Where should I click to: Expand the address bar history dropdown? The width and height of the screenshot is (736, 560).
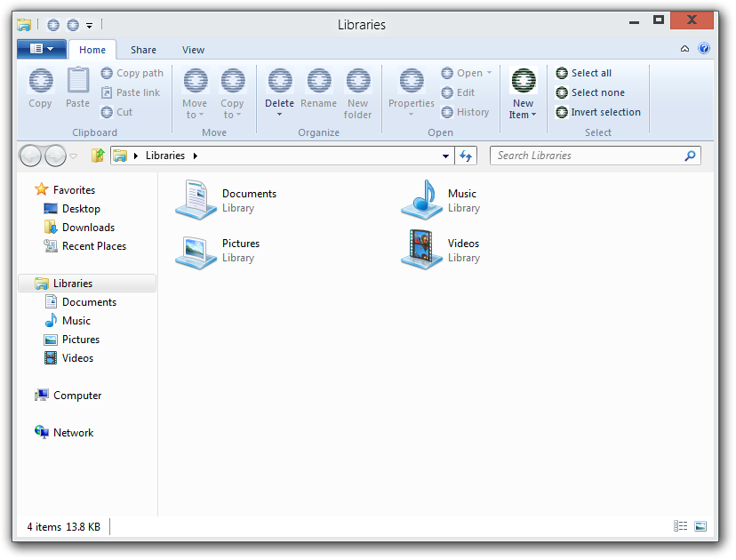pyautogui.click(x=446, y=156)
